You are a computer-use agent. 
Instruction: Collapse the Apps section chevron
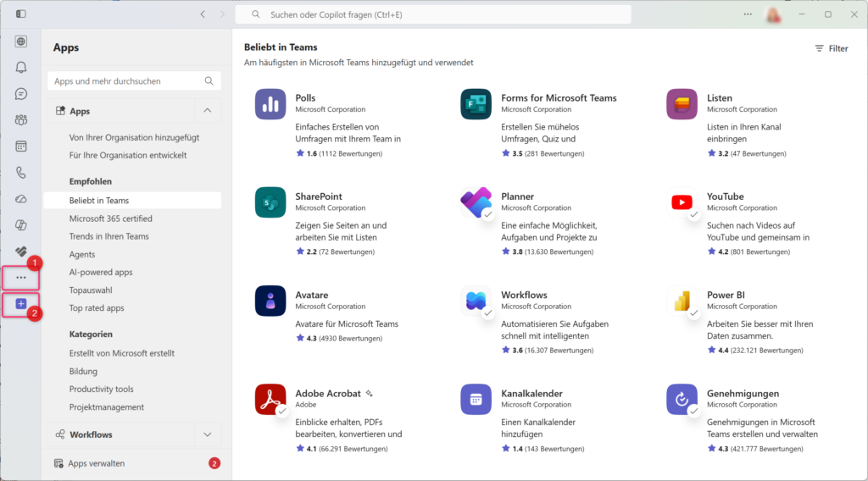click(x=208, y=111)
